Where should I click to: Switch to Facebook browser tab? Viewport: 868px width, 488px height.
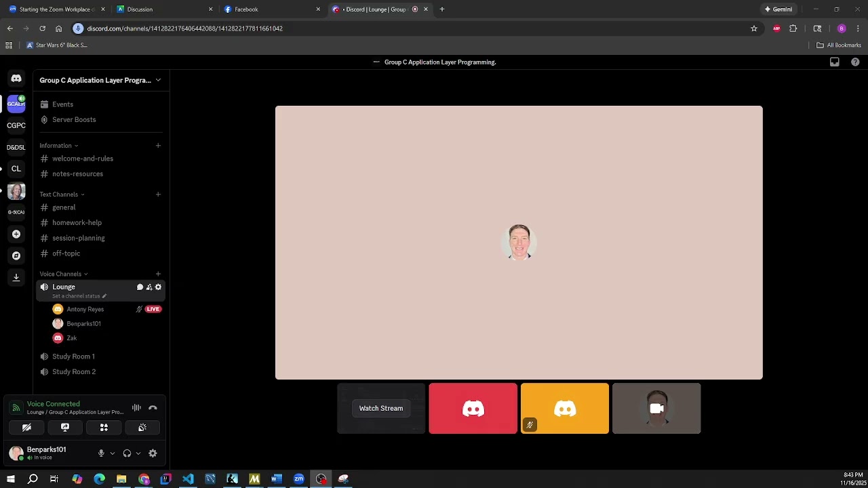click(x=272, y=9)
